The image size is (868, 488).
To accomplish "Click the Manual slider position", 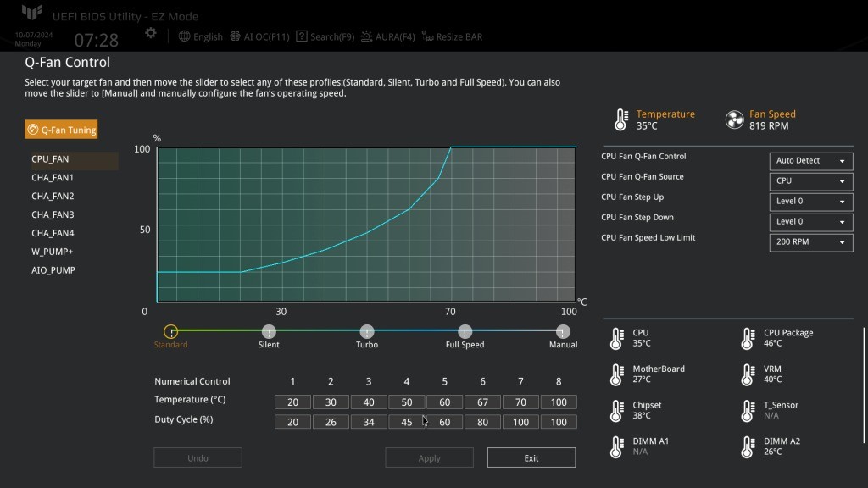I will click(563, 332).
